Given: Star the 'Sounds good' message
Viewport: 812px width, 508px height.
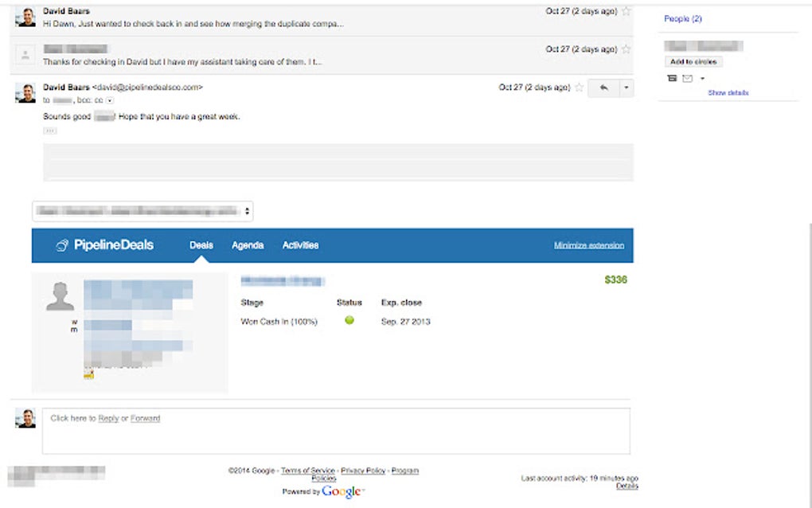Looking at the screenshot, I should coord(580,88).
